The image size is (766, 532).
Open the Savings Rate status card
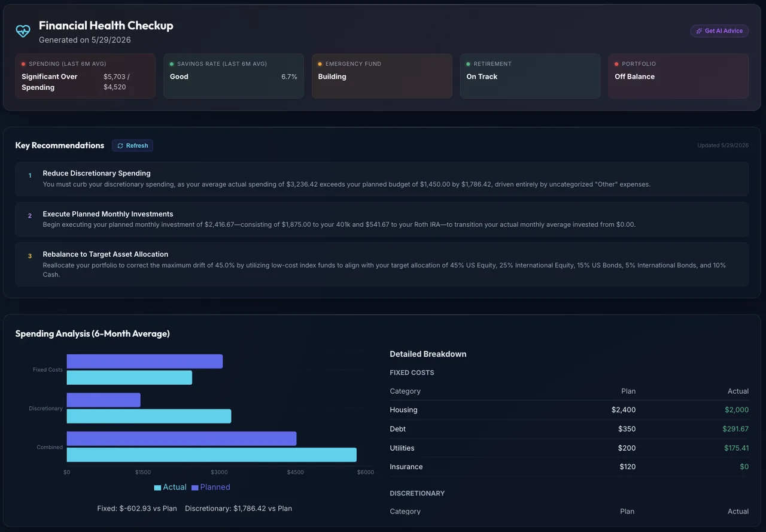233,76
